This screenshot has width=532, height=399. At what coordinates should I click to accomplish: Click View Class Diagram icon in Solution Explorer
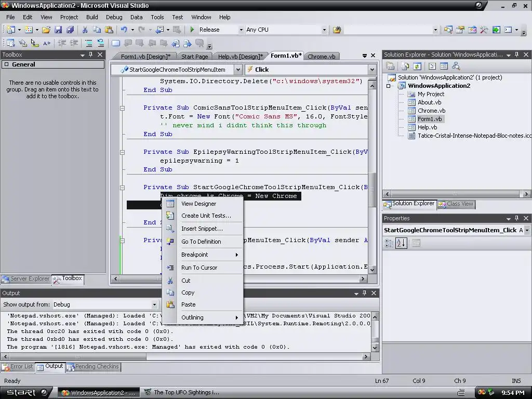coord(456,66)
